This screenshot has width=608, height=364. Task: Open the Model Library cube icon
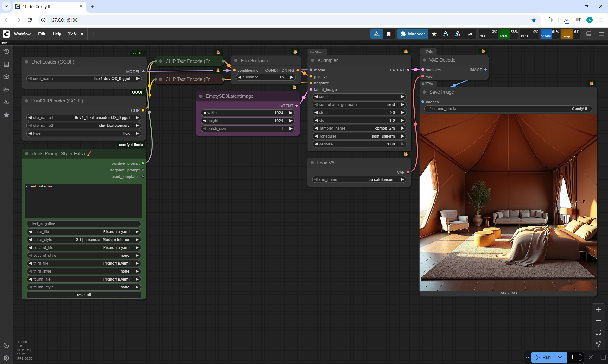click(6, 77)
